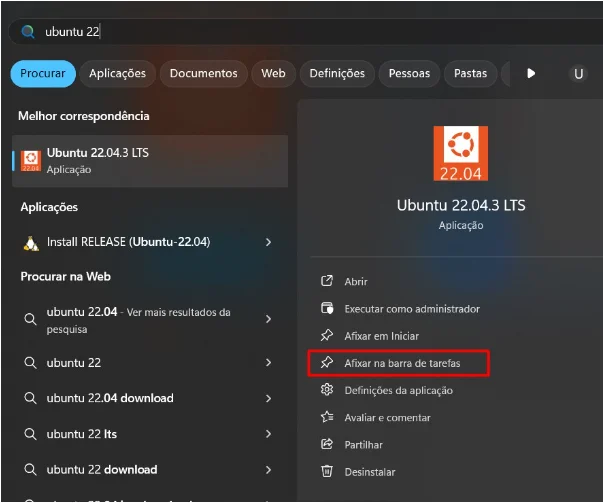Click the star icon for Avaliar e comentar
This screenshot has width=603, height=503.
(x=327, y=417)
